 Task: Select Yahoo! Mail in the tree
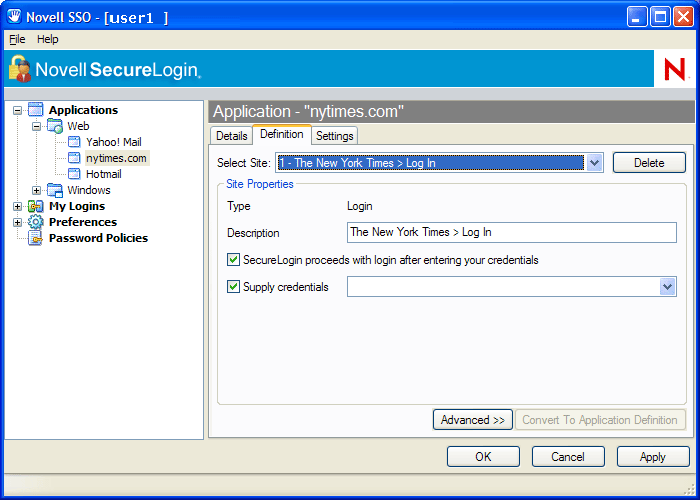pyautogui.click(x=114, y=142)
